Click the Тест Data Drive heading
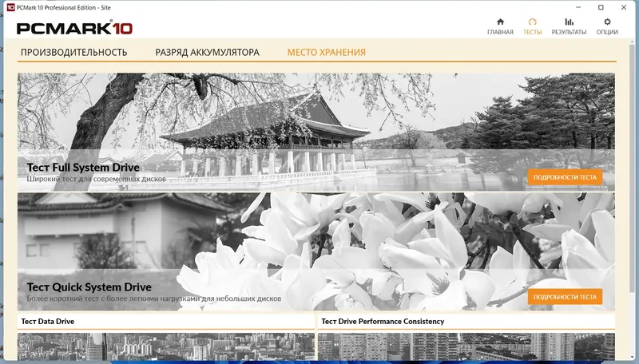This screenshot has height=364, width=639. pos(48,321)
